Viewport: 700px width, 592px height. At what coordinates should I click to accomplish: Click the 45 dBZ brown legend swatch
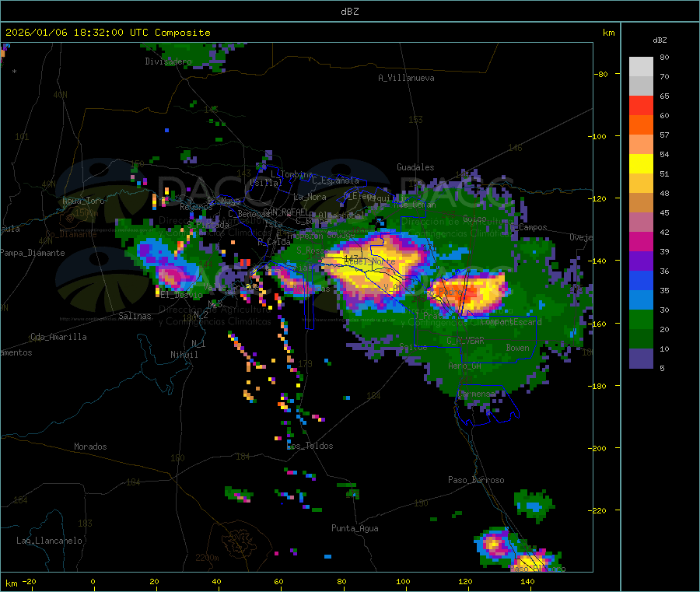(x=641, y=203)
